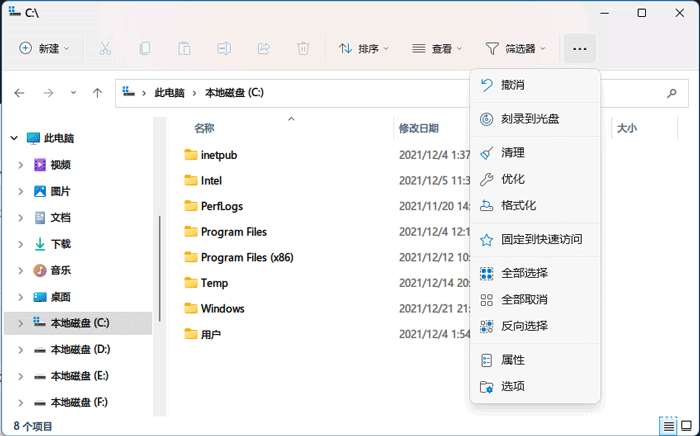Switch to details view icon in status bar
The image size is (700, 436).
pos(668,426)
